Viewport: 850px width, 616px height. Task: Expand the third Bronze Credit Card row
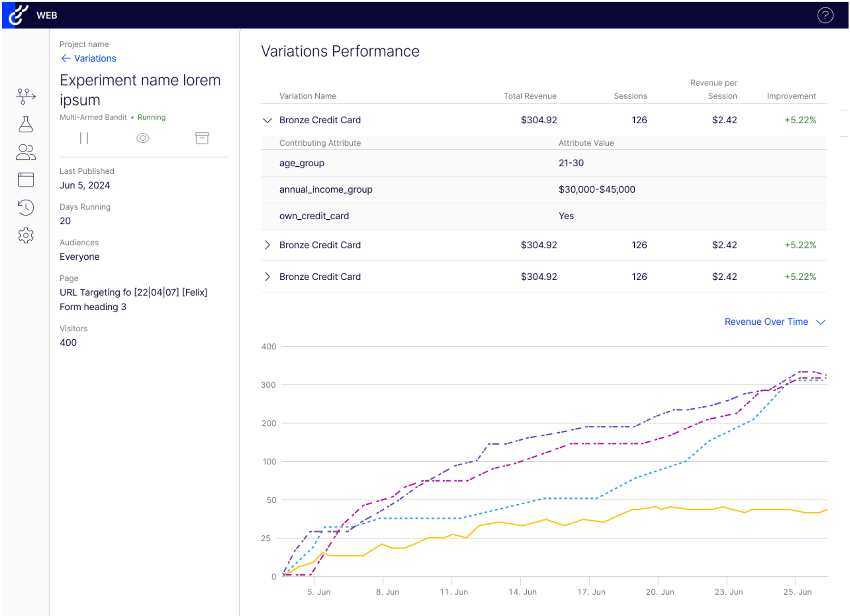(x=267, y=277)
